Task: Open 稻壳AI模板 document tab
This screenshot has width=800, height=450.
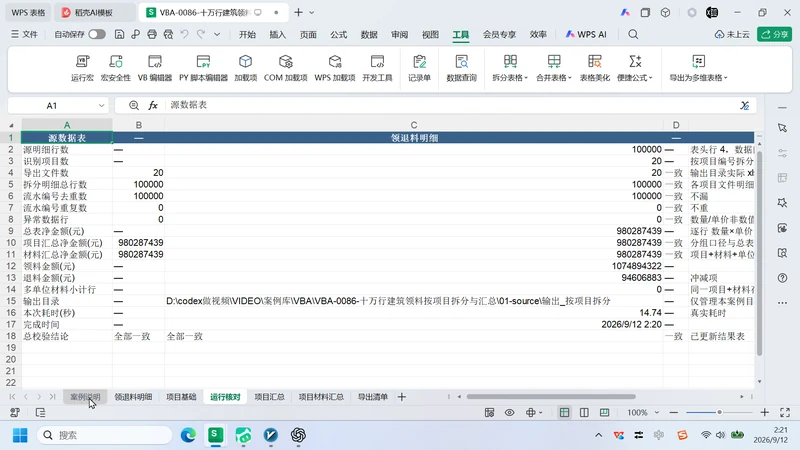Action: click(x=94, y=12)
